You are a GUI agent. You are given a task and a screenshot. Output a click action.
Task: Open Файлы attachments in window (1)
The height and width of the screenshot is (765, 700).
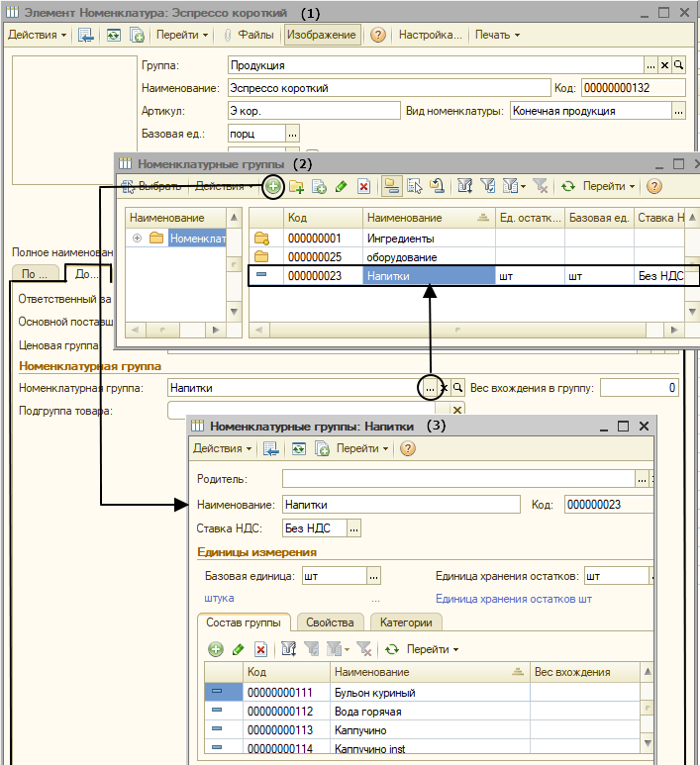[249, 35]
